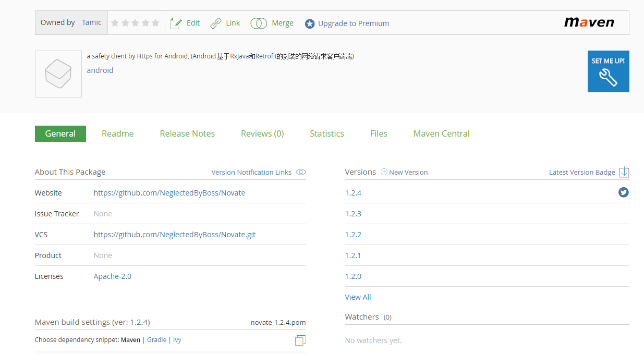Click the Upgrade to Premium star icon

[x=310, y=23]
